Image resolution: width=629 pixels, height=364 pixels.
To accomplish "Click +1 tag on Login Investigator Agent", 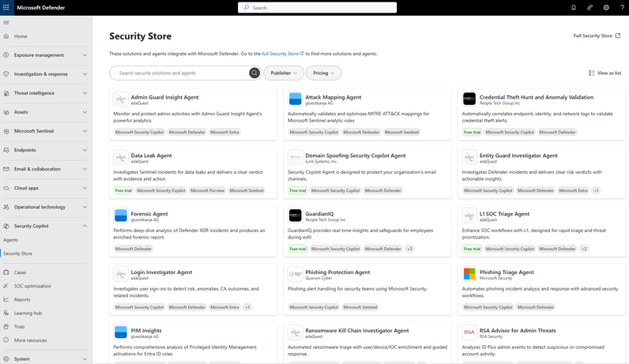I will (x=247, y=307).
